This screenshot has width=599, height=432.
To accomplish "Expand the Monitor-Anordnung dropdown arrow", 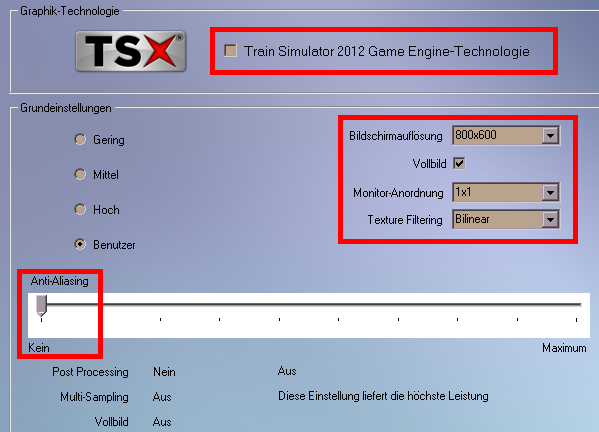I will (550, 193).
